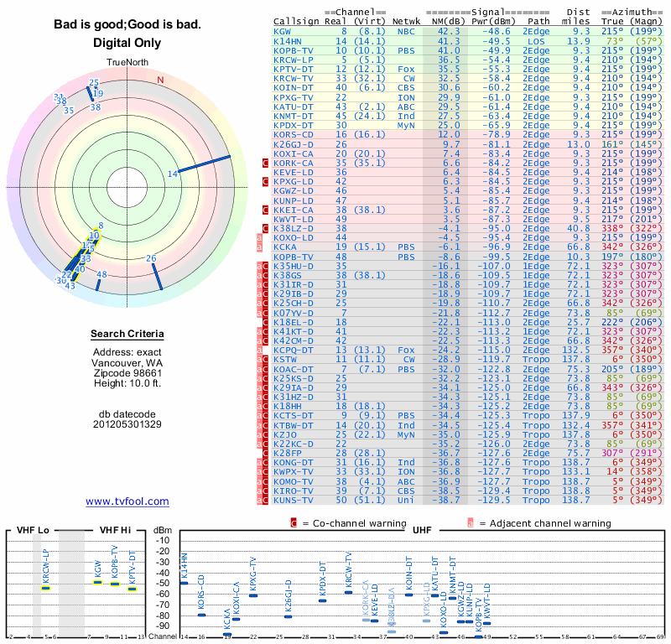Select KOAC-DT callsign in the table
The width and height of the screenshot is (671, 644).
(x=294, y=369)
